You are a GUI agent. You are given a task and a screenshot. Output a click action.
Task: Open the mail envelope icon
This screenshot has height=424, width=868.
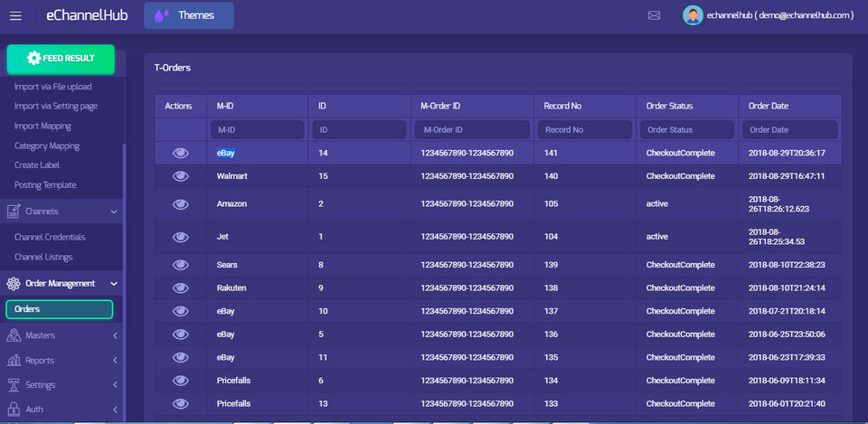tap(654, 15)
